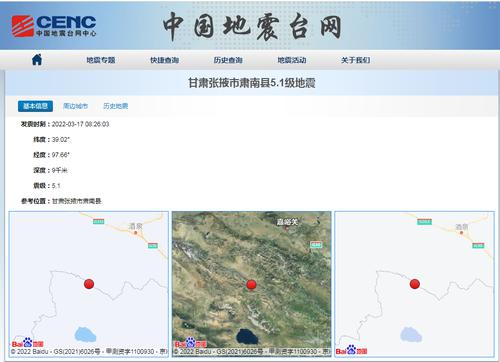
Task: Open the 快捷查询 menu
Action: [164, 60]
